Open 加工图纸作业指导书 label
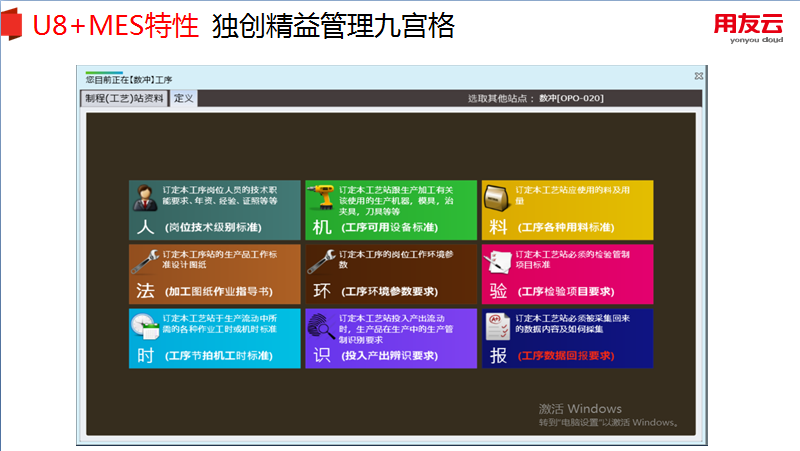Viewport: 800px width, 451px height. (x=218, y=292)
